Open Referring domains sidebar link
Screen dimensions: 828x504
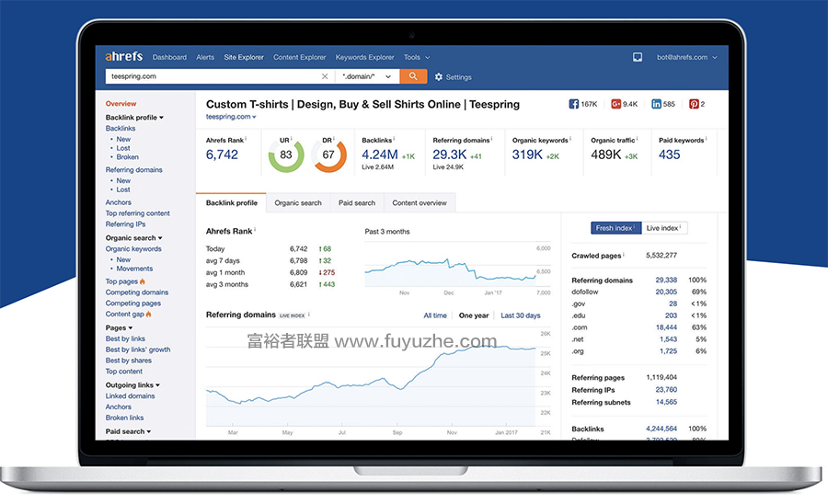(x=133, y=170)
